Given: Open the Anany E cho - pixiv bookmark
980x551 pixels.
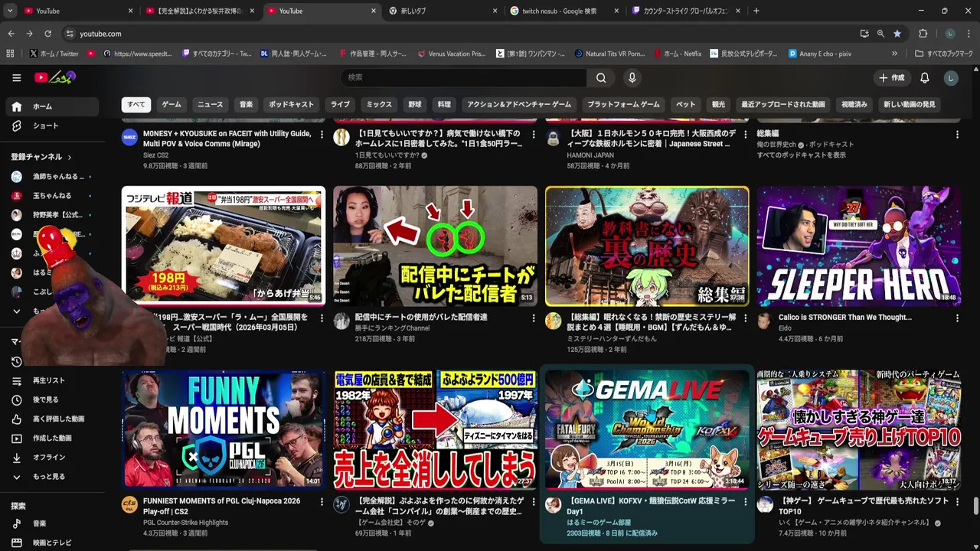Looking at the screenshot, I should [818, 54].
